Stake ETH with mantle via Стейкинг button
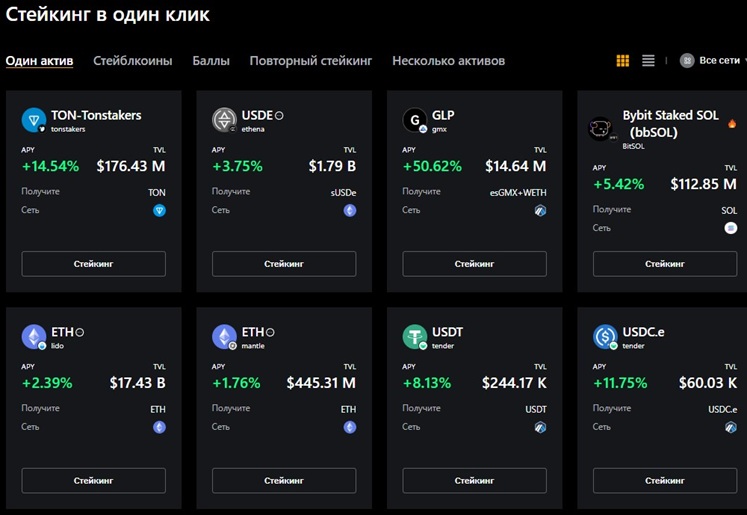This screenshot has height=515, width=747. [x=284, y=480]
